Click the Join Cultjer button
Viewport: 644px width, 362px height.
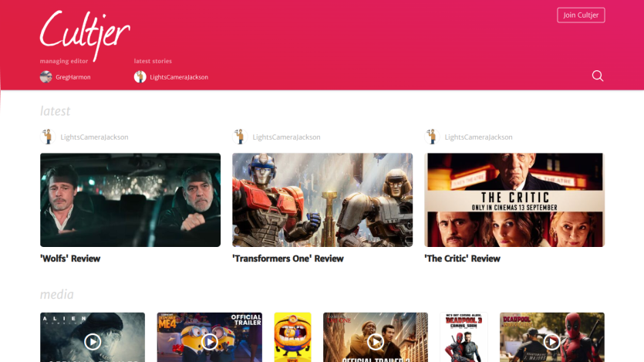coord(581,15)
